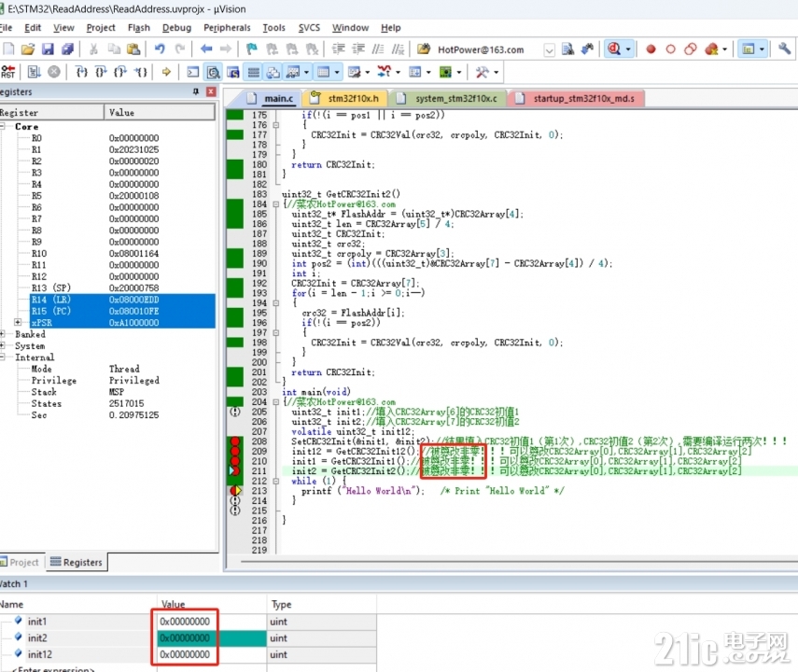Open the Peripherals menu
The image size is (798, 672).
click(227, 27)
